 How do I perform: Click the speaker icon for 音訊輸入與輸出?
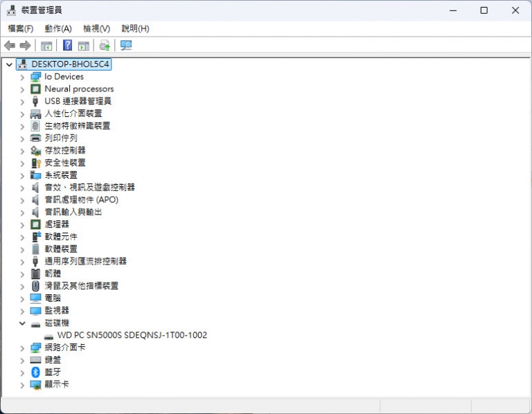[x=35, y=212]
